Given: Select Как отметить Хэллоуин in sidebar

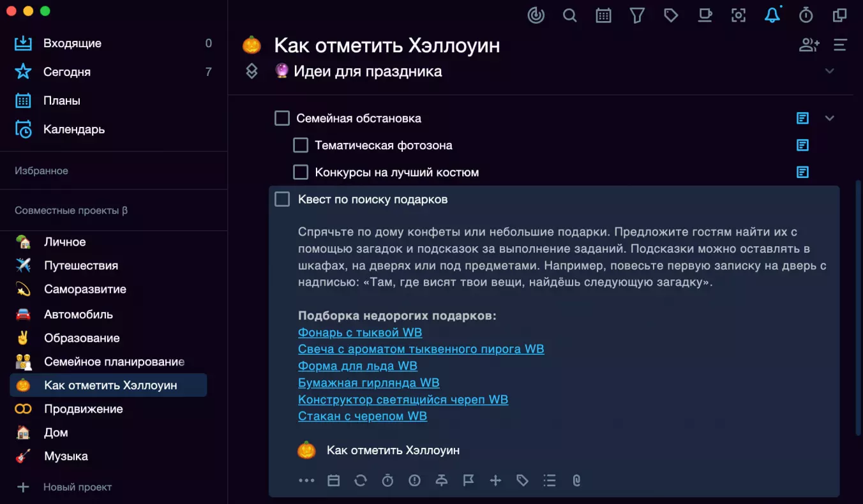Looking at the screenshot, I should 108,385.
